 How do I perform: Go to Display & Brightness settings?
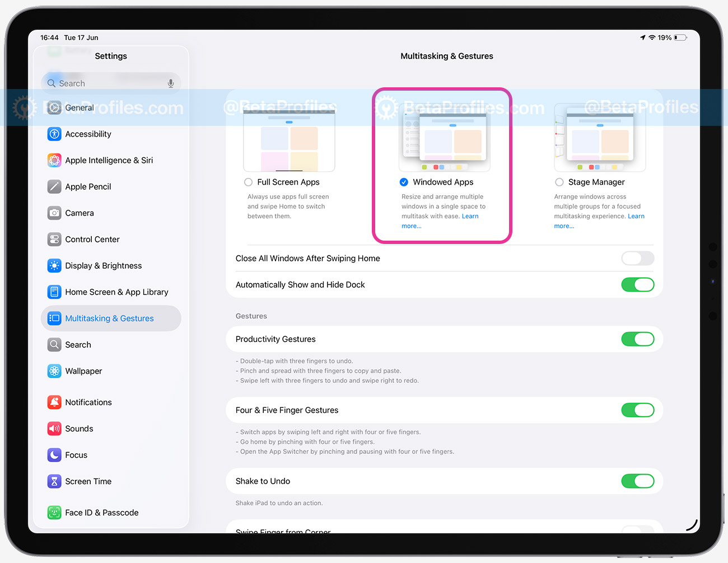[111, 265]
